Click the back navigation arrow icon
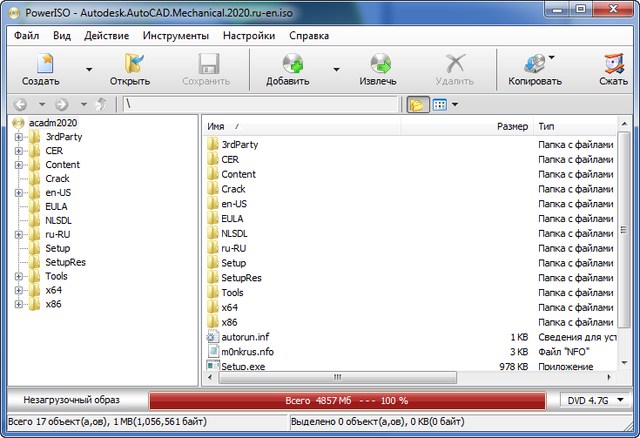This screenshot has height=438, width=640. click(x=21, y=104)
